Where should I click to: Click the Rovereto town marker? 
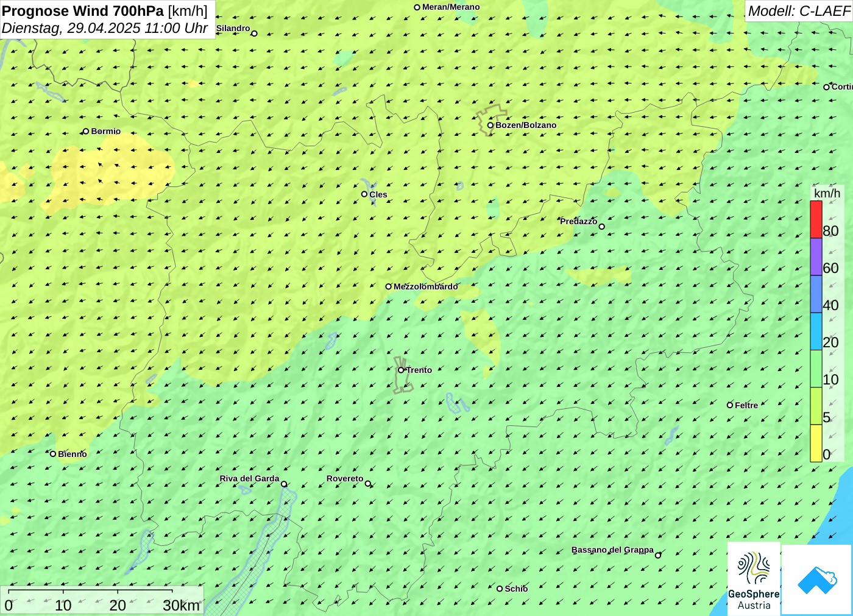tap(367, 484)
